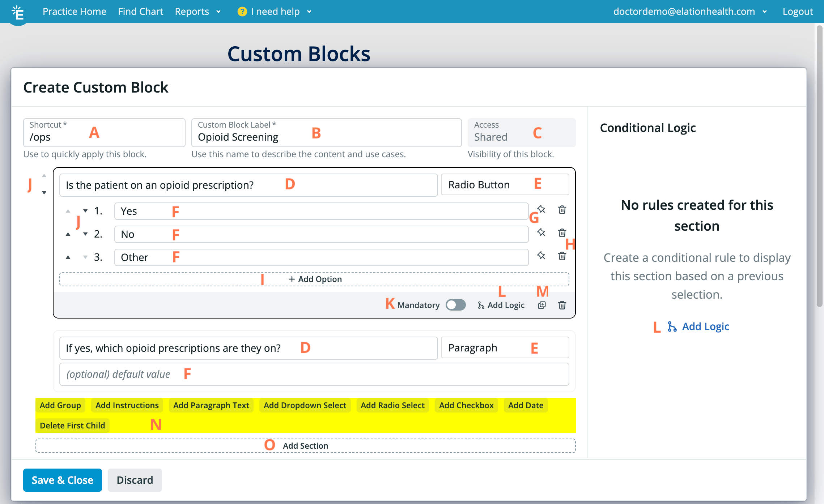Edit the 'Is the patient on an opioid prescription?' field
The width and height of the screenshot is (824, 504).
249,185
